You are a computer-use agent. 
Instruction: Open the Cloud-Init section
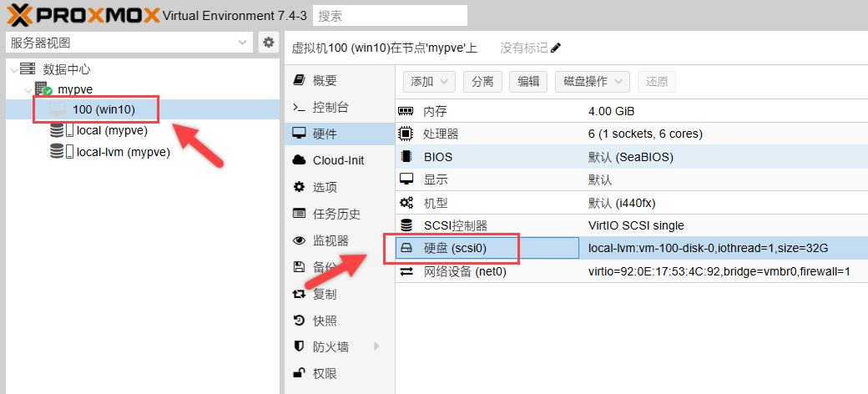coord(338,160)
